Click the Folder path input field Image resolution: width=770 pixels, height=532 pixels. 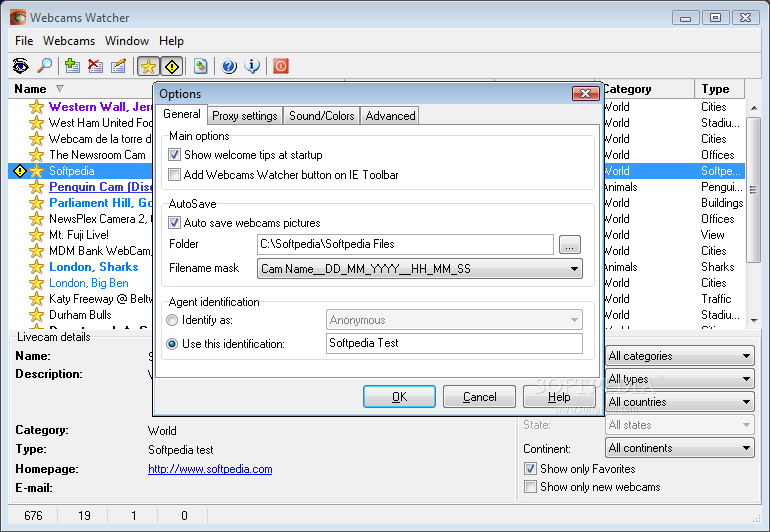405,244
